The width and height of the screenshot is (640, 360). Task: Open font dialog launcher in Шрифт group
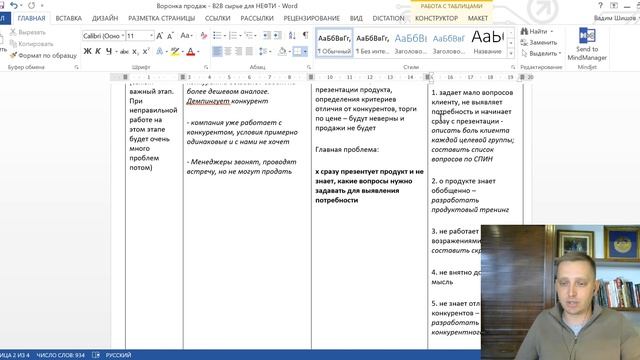point(206,67)
